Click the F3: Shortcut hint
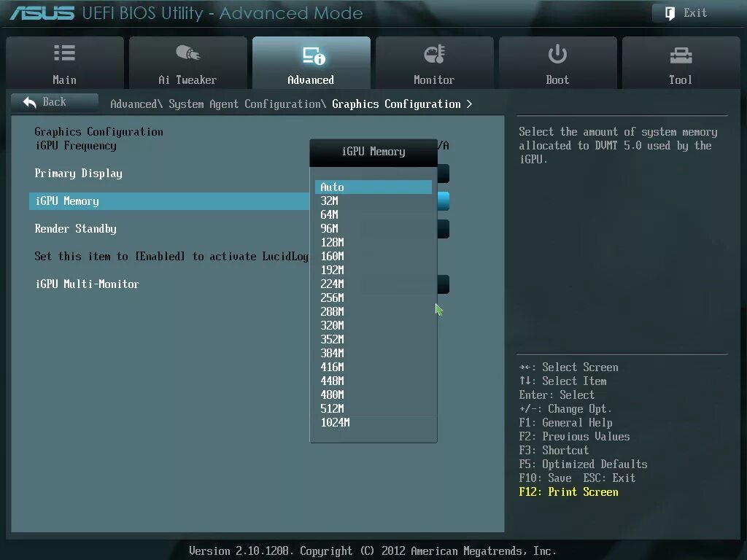The width and height of the screenshot is (747, 560). (554, 451)
